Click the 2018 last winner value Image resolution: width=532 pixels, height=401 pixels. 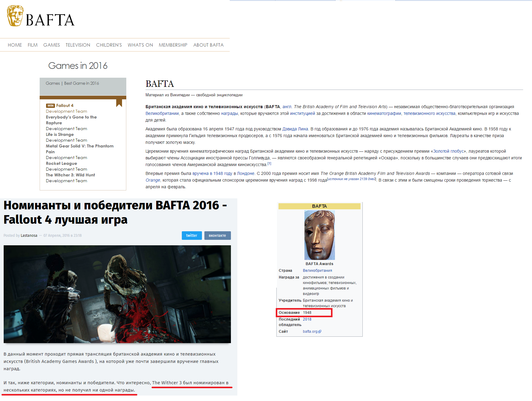tap(307, 319)
